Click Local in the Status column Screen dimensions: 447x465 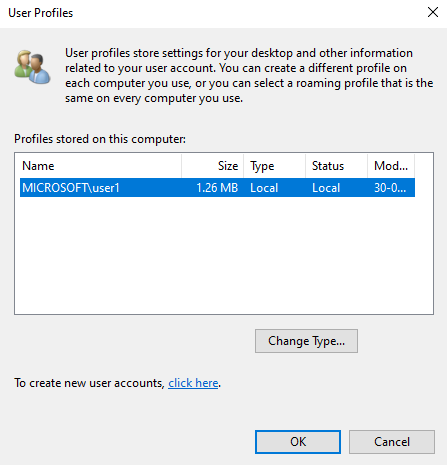point(326,188)
